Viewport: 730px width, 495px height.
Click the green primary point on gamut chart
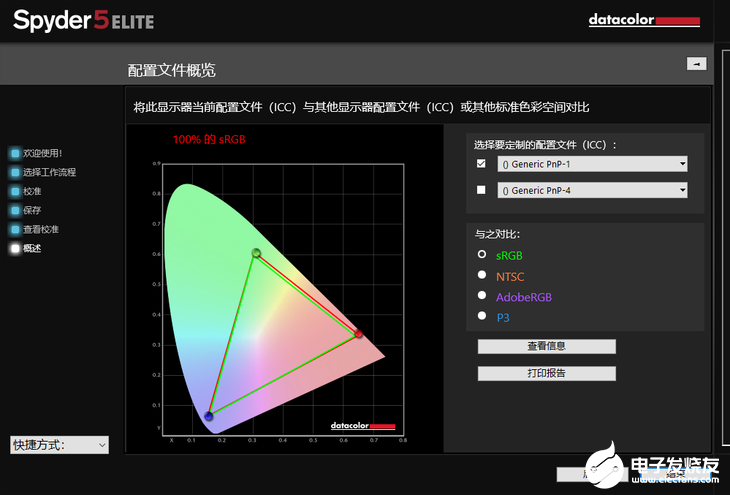256,253
